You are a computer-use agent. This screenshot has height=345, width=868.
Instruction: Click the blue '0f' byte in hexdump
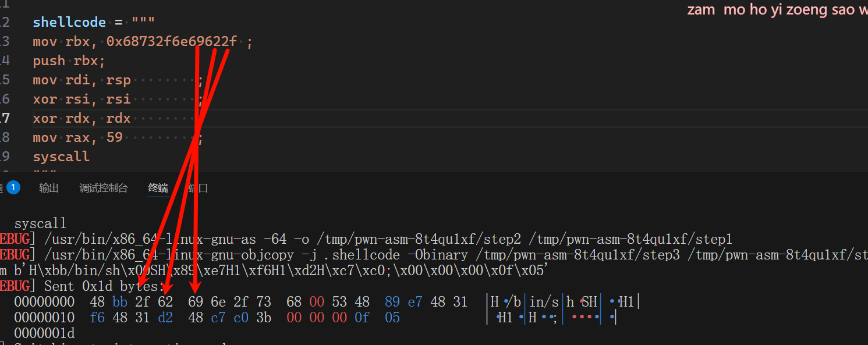click(x=362, y=318)
